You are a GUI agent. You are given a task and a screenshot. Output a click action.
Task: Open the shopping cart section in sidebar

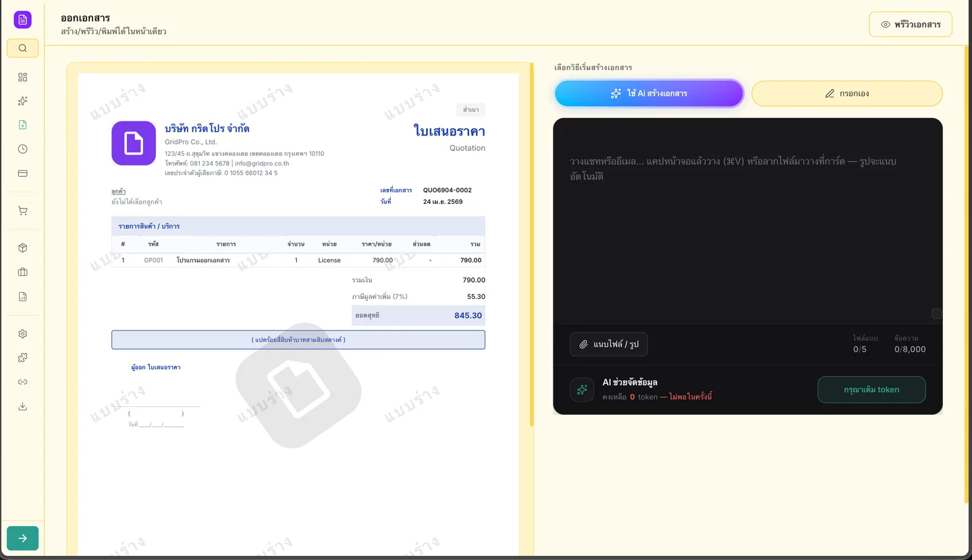[x=22, y=210]
